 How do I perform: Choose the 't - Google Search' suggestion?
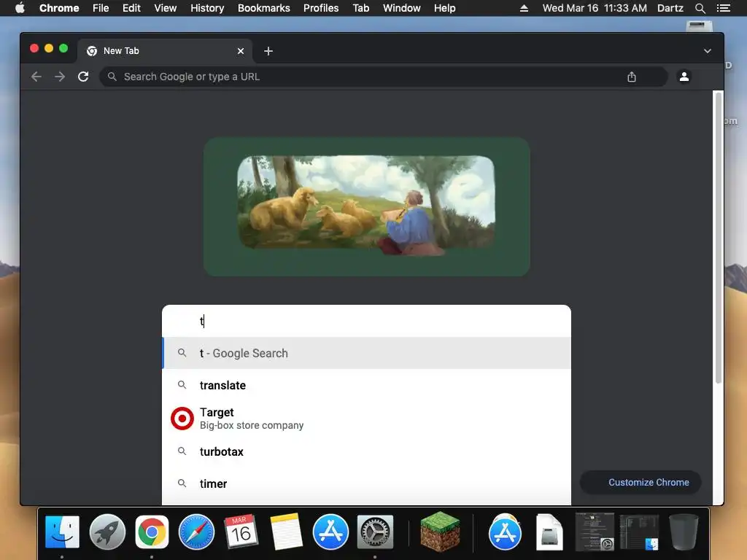pyautogui.click(x=366, y=353)
